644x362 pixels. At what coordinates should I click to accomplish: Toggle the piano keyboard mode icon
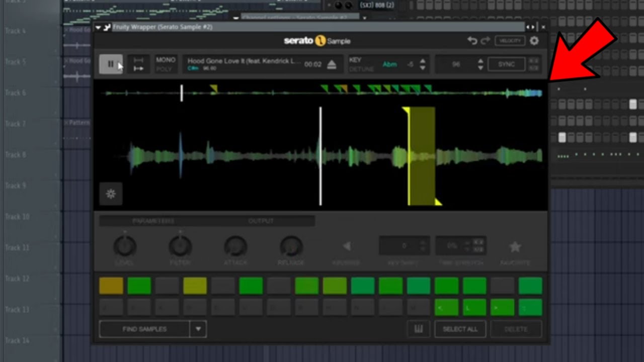(x=419, y=329)
